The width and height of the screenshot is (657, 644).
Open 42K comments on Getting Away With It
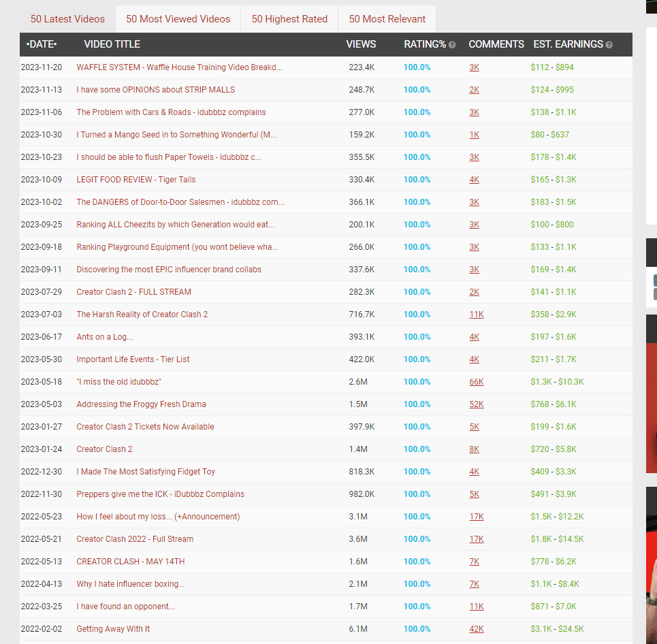click(x=477, y=629)
